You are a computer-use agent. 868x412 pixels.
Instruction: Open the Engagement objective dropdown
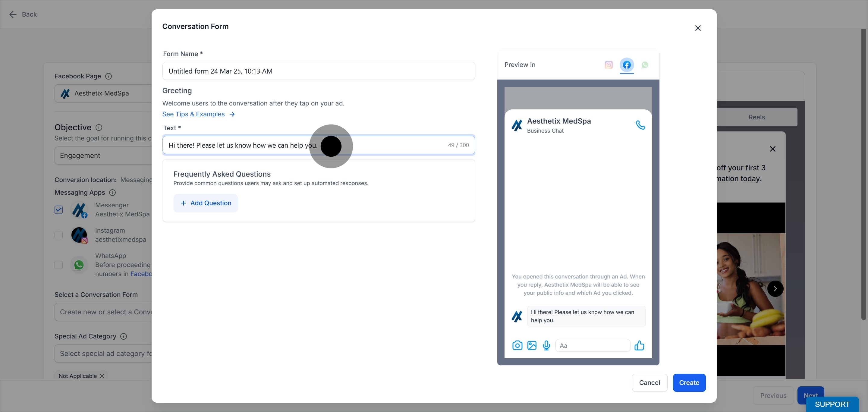pyautogui.click(x=103, y=155)
